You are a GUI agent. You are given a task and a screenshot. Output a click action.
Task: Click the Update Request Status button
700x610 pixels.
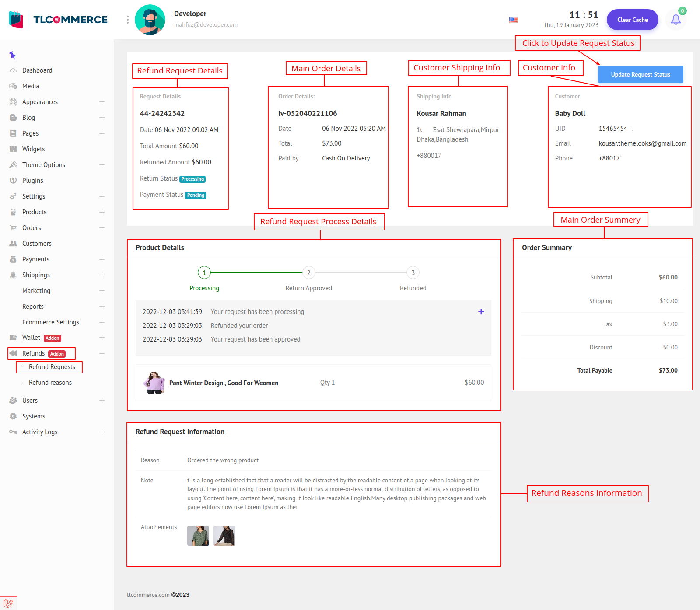[640, 74]
